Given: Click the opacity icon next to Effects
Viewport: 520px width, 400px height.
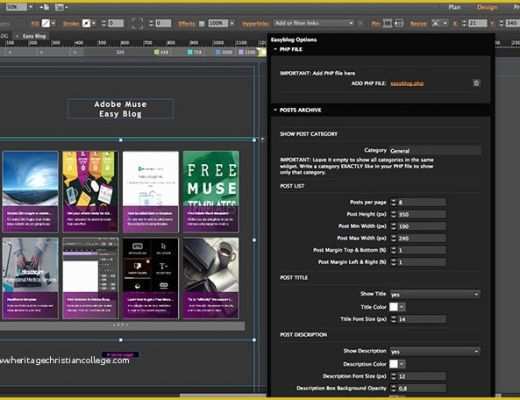Looking at the screenshot, I should click(201, 24).
